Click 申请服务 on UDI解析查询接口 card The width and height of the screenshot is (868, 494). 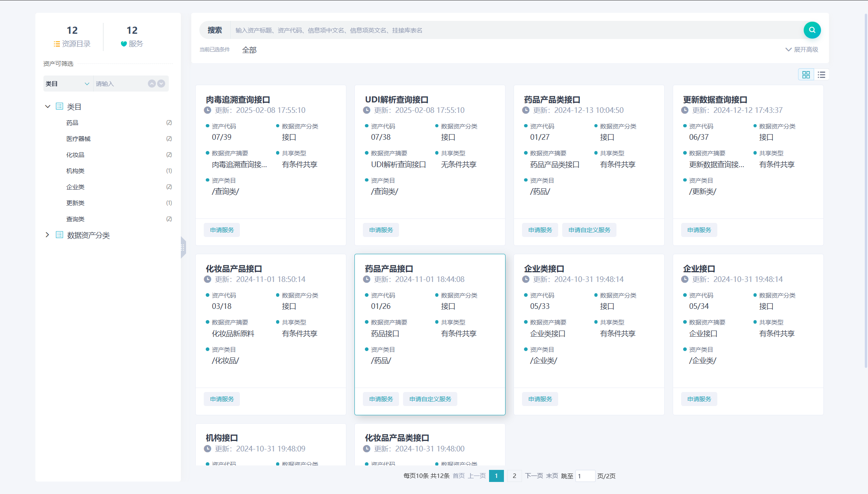pyautogui.click(x=381, y=230)
